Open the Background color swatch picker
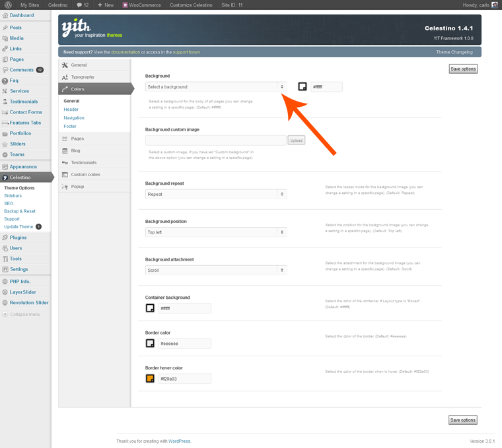The image size is (502, 448). [x=303, y=86]
